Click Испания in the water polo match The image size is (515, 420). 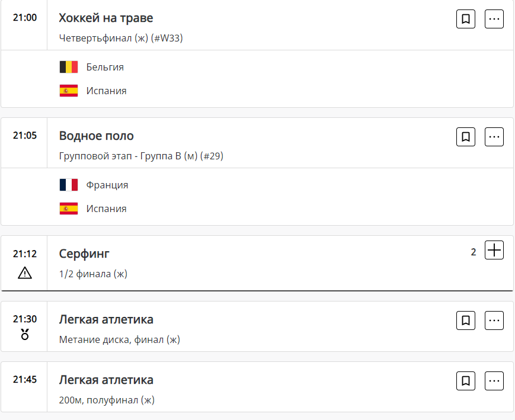(106, 209)
